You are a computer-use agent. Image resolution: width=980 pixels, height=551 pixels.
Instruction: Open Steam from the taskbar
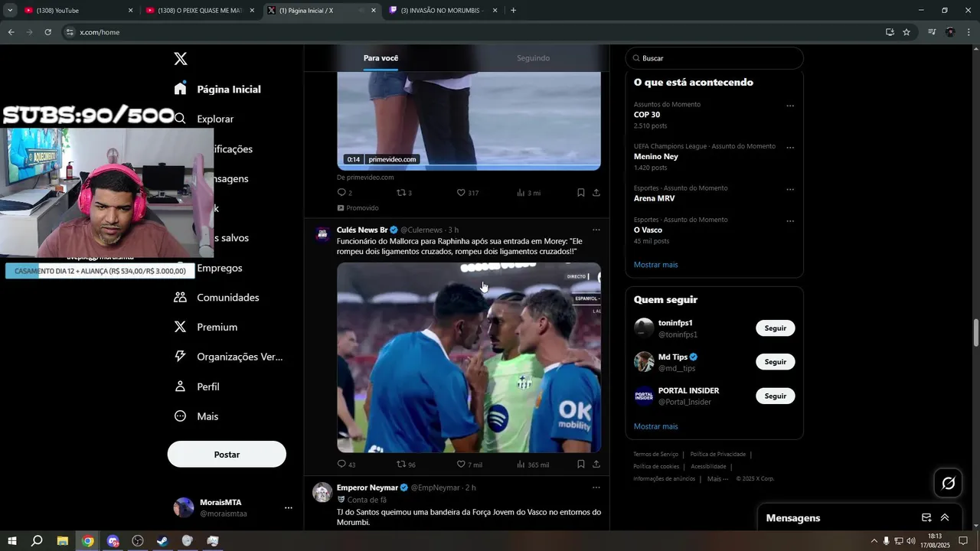162,541
